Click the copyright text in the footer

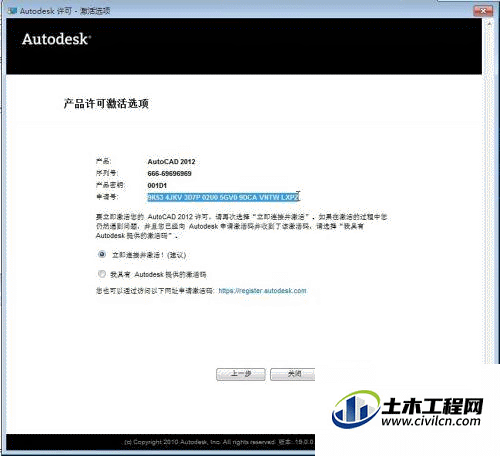click(219, 442)
